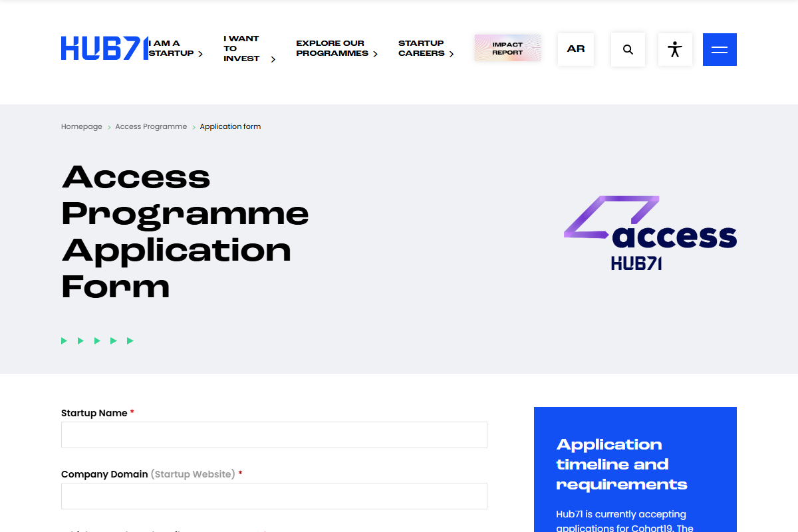798x532 pixels.
Task: Open the accessibility options icon
Action: 675,49
